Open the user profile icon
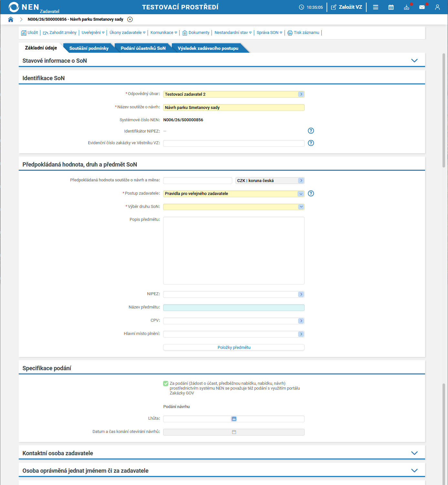 [437, 7]
